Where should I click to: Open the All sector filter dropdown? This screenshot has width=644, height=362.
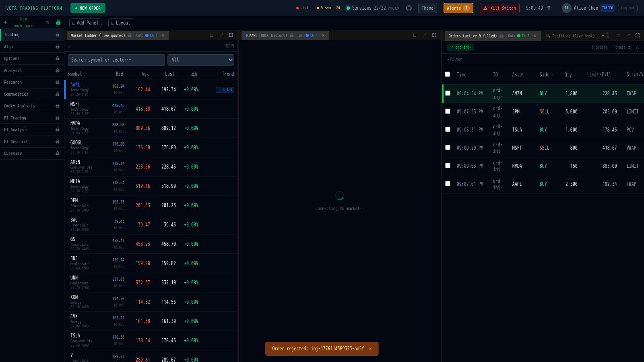click(x=200, y=60)
